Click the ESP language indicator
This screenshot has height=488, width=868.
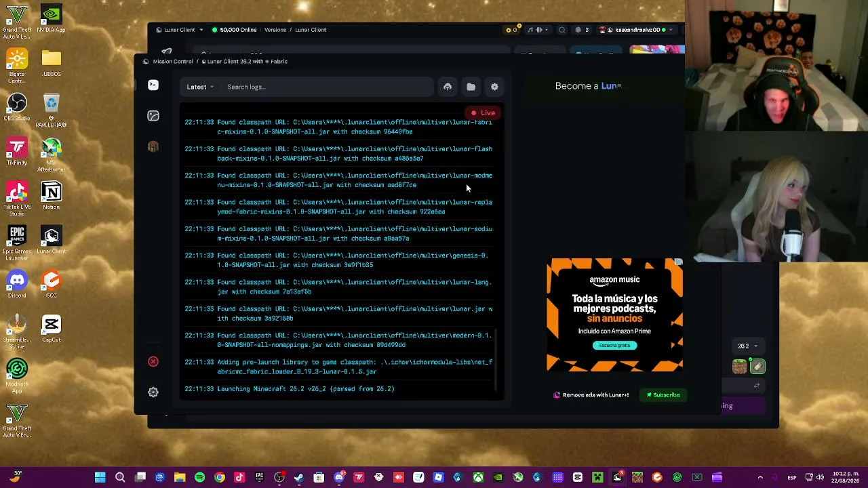(792, 478)
